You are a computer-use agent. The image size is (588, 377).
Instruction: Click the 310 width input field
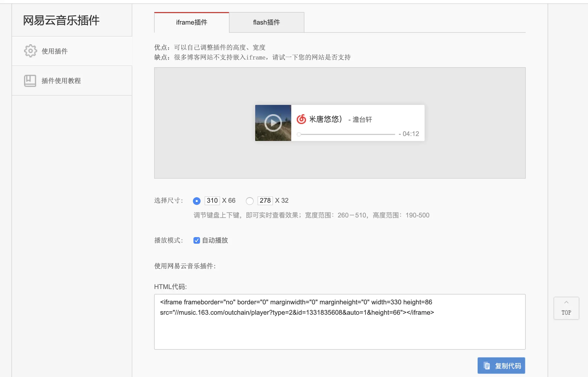[x=212, y=201]
